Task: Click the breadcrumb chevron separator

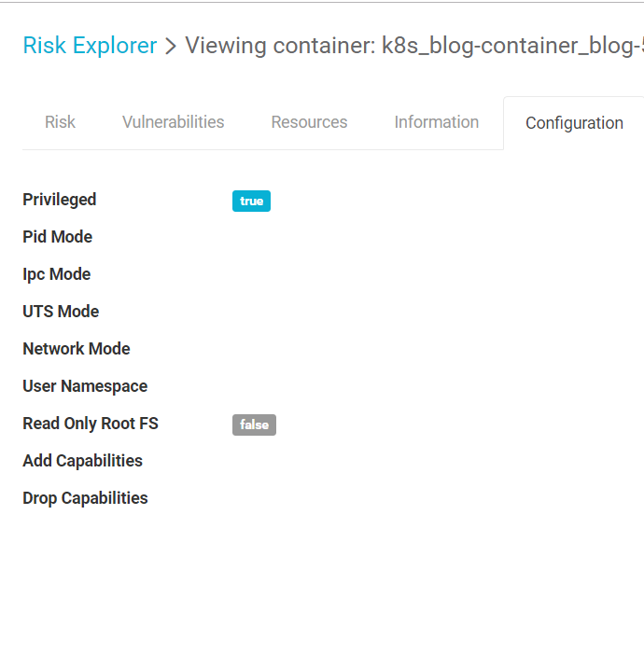Action: click(x=171, y=47)
